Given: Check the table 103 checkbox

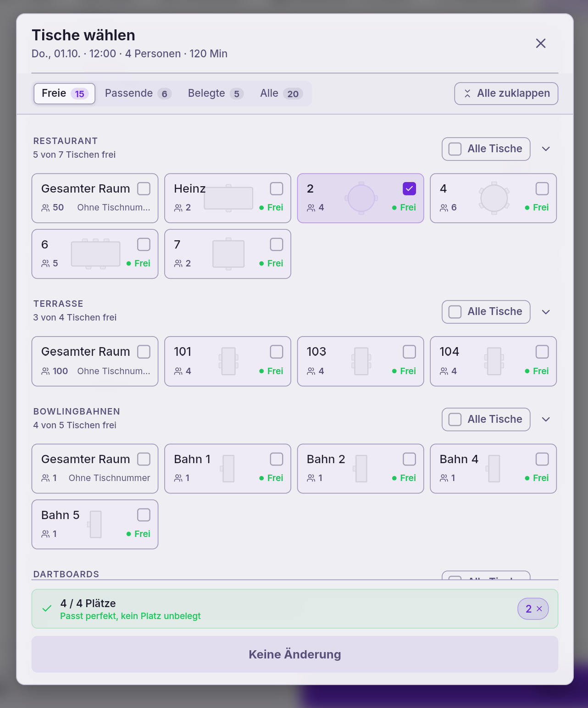Looking at the screenshot, I should [x=409, y=352].
